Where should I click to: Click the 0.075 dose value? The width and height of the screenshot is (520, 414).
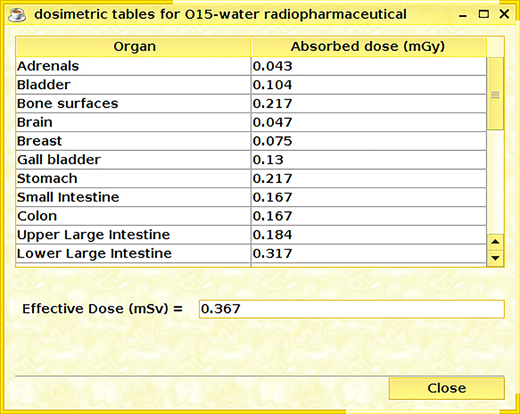[x=369, y=141]
